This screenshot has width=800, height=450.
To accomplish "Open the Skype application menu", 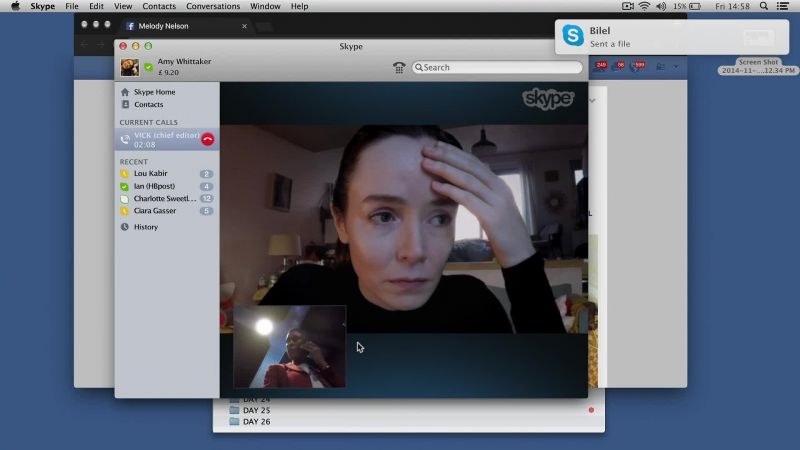I will click(42, 6).
